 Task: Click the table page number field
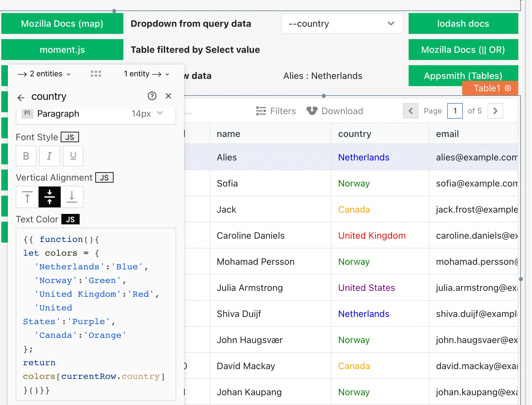click(x=455, y=111)
